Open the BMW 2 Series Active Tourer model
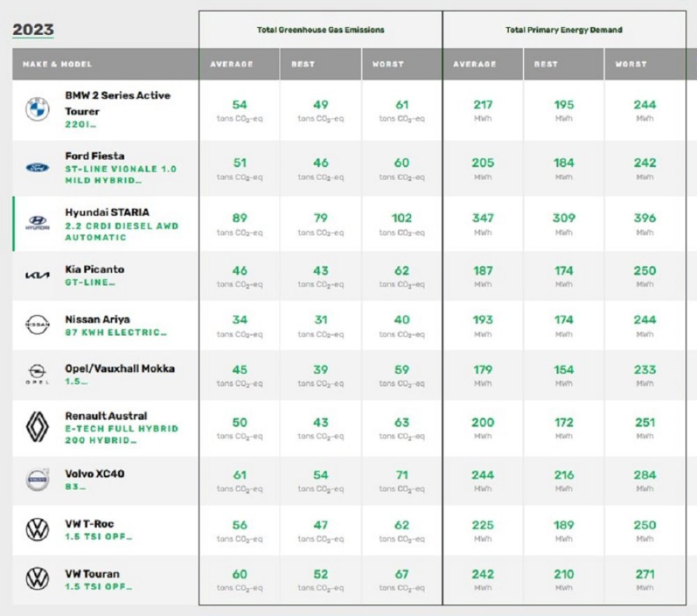Viewport: 697px width, 616px height. pos(118,103)
